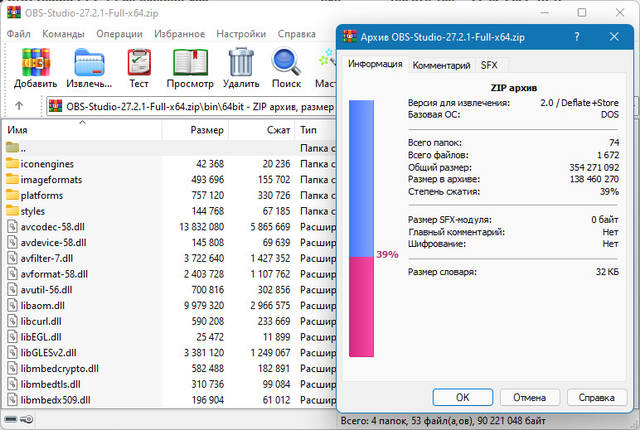Viewport: 640px width, 430px height.
Task: Click the avformat-58.dll file icon
Action: pyautogui.click(x=13, y=274)
